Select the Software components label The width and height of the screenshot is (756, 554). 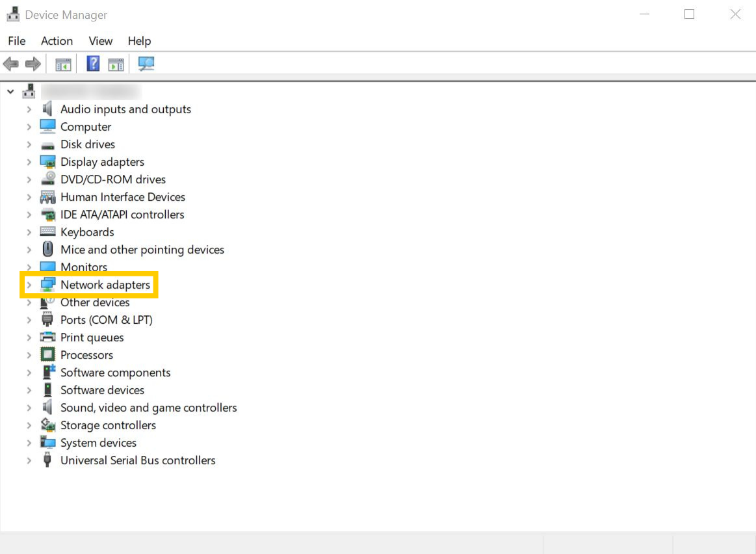pos(115,373)
